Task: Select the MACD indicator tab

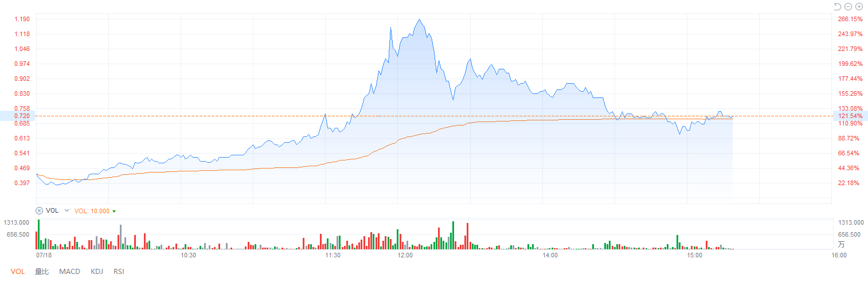Action: coord(69,271)
